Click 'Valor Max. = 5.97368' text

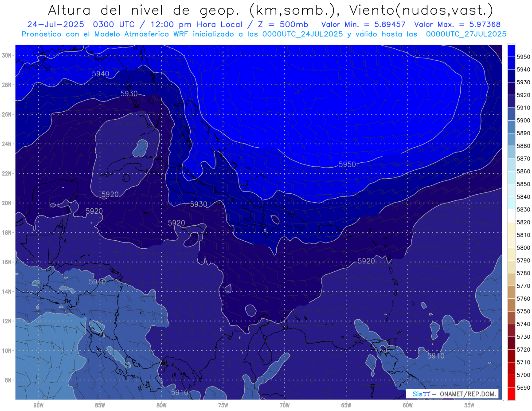pos(458,24)
